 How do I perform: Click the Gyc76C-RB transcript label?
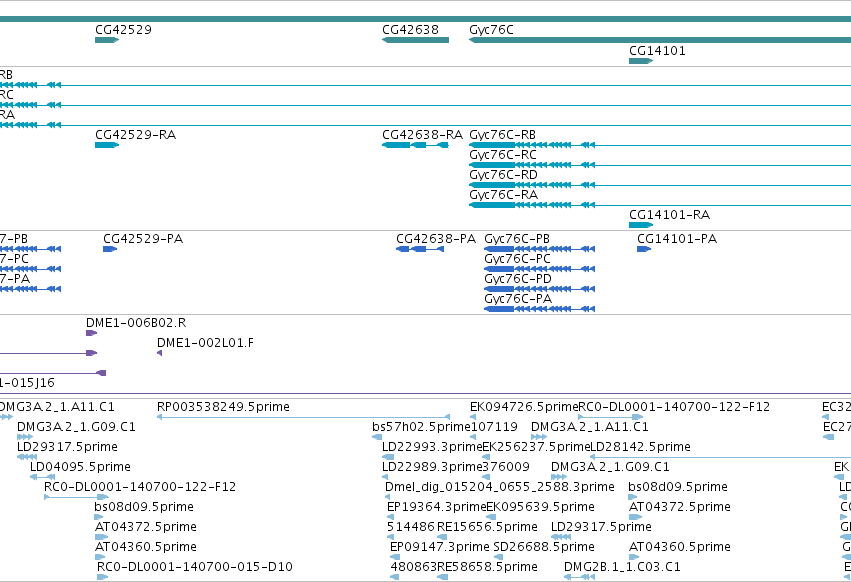[x=503, y=135]
